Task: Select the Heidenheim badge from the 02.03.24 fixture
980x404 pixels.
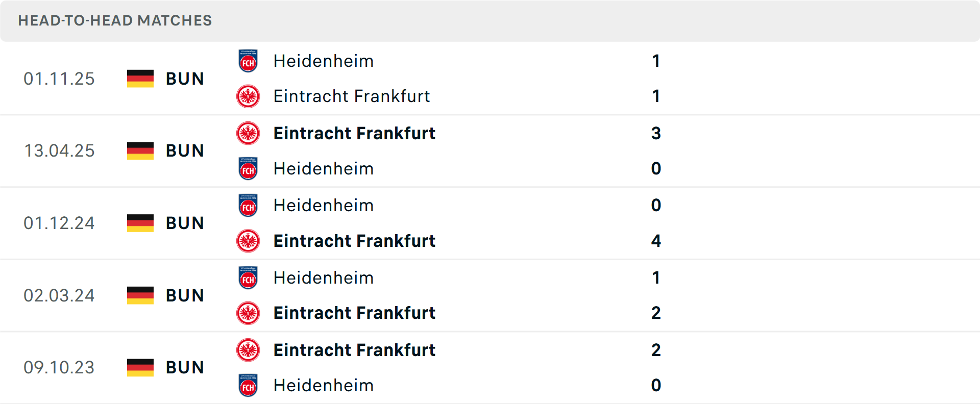Action: [x=248, y=277]
